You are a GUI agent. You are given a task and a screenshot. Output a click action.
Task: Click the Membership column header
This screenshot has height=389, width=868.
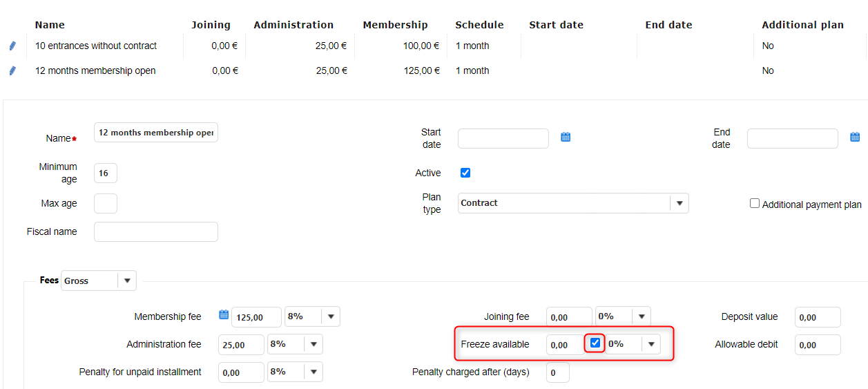click(395, 25)
